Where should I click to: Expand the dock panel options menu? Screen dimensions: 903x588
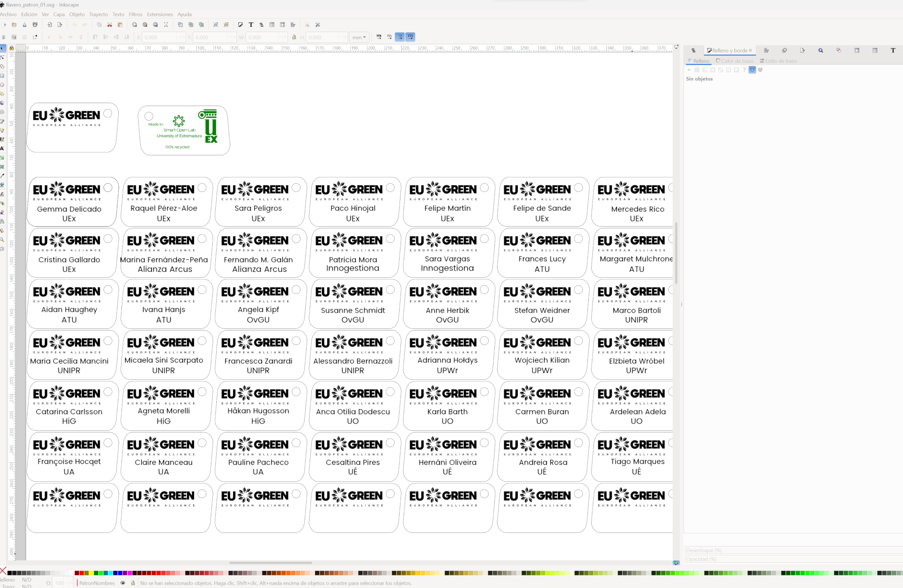tap(694, 51)
